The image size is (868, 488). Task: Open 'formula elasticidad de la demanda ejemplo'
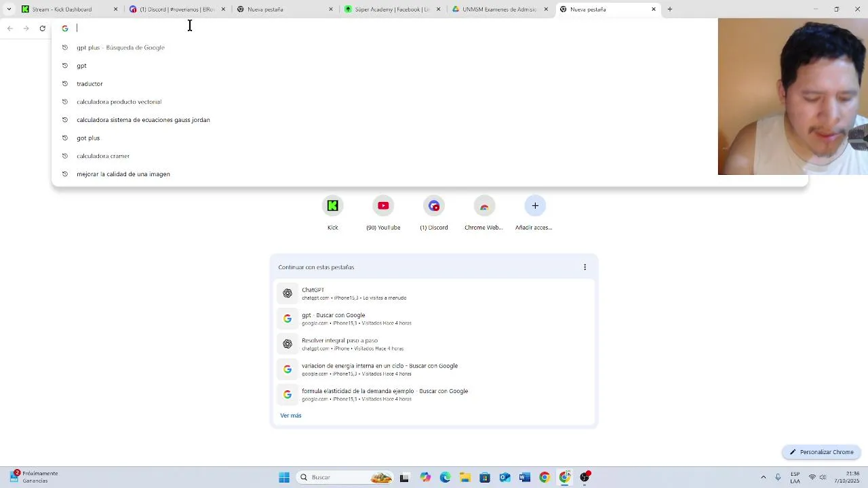coord(434,394)
